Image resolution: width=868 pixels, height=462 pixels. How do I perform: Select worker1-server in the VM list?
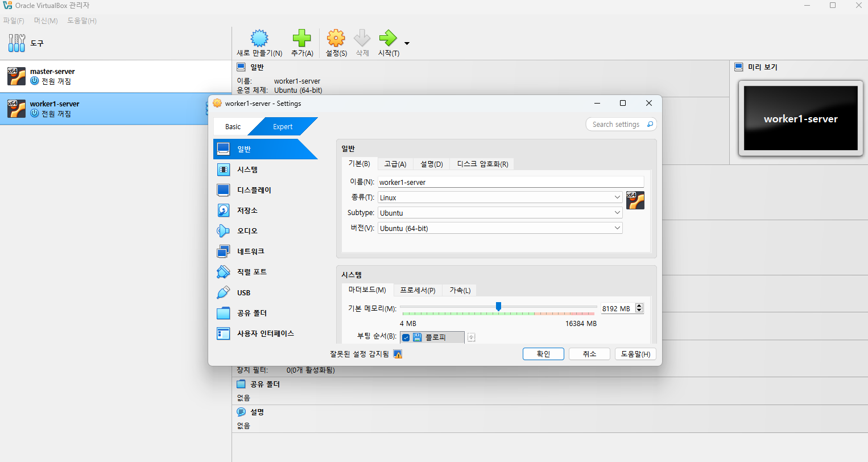click(x=115, y=109)
